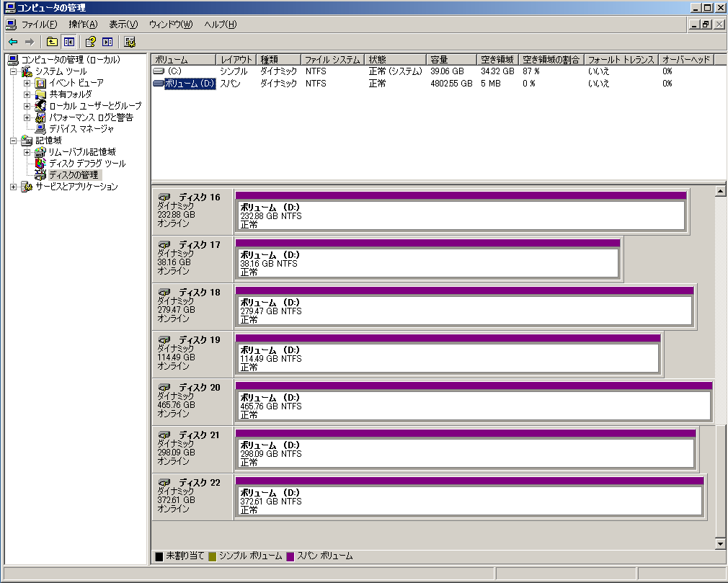The image size is (728, 583).
Task: Collapse the 記憶域 tree node
Action: point(14,141)
